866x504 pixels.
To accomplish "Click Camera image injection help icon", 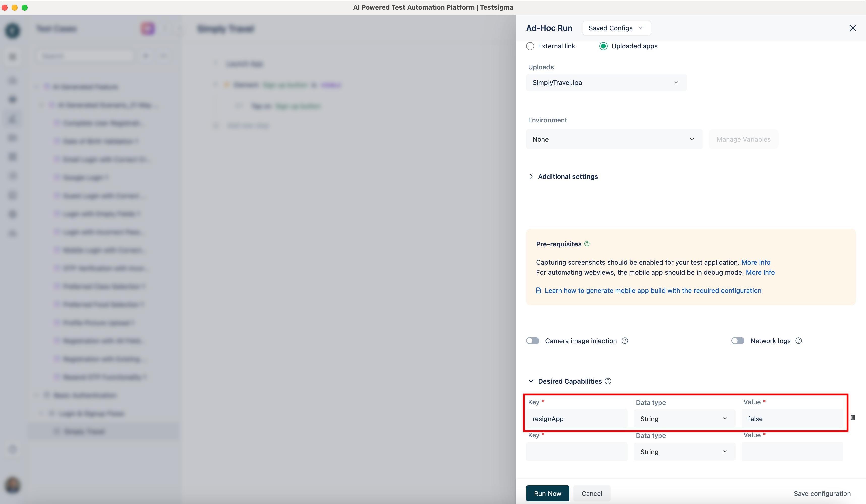I will (x=625, y=341).
